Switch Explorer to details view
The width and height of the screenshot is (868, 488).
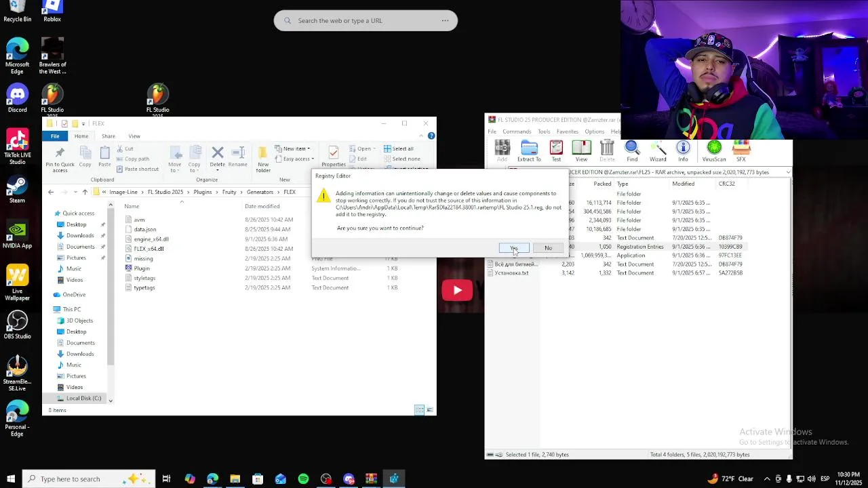419,410
